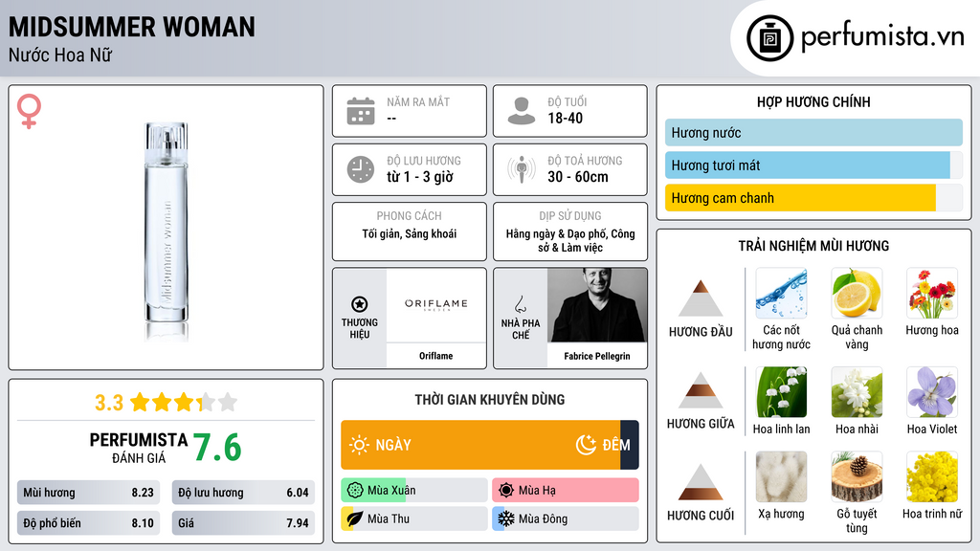This screenshot has height=551, width=980.
Task: Click the sillage value 30 - 60cm
Action: (577, 177)
